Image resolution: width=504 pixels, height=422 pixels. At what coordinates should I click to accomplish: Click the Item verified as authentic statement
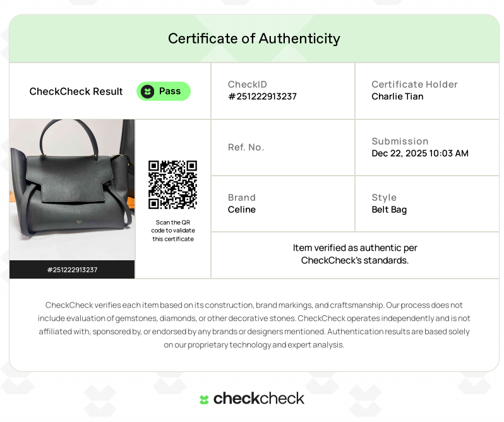point(355,254)
